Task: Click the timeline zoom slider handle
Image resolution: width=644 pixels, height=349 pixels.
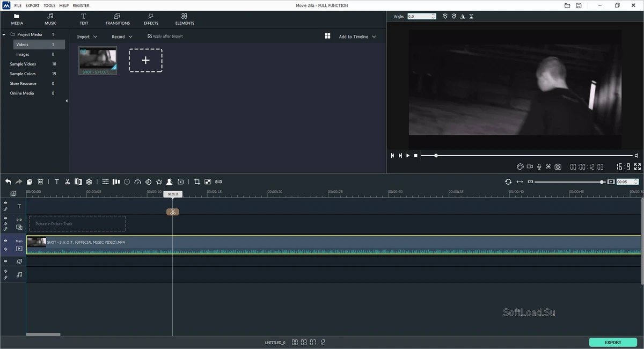Action: tap(602, 182)
